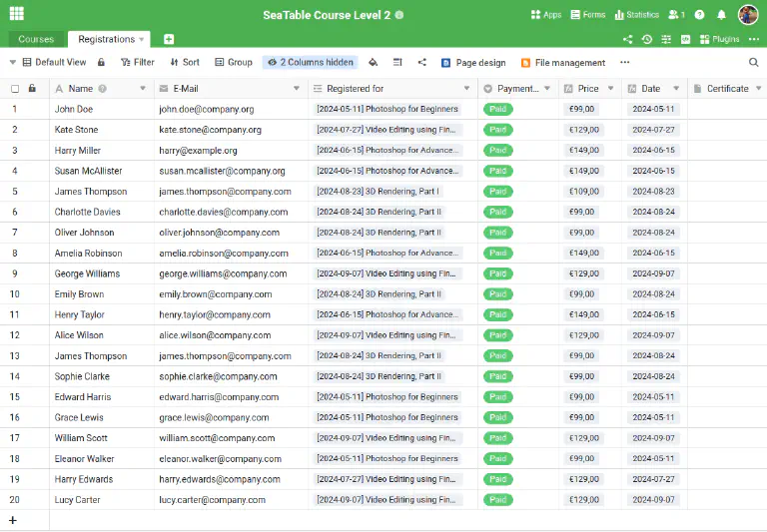Open the Price column dropdown arrow
Screen dimensions: 767x532
pyautogui.click(x=609, y=89)
